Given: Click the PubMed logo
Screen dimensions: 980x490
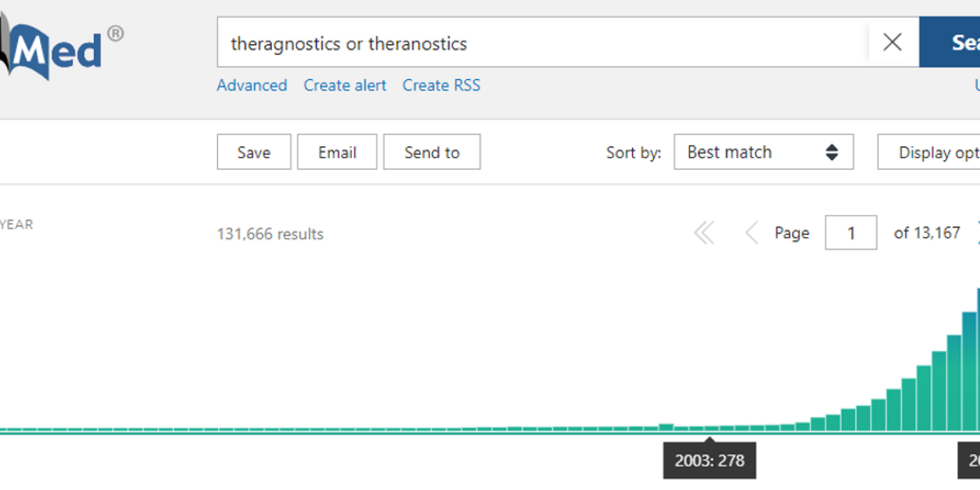Looking at the screenshot, I should pos(57,49).
